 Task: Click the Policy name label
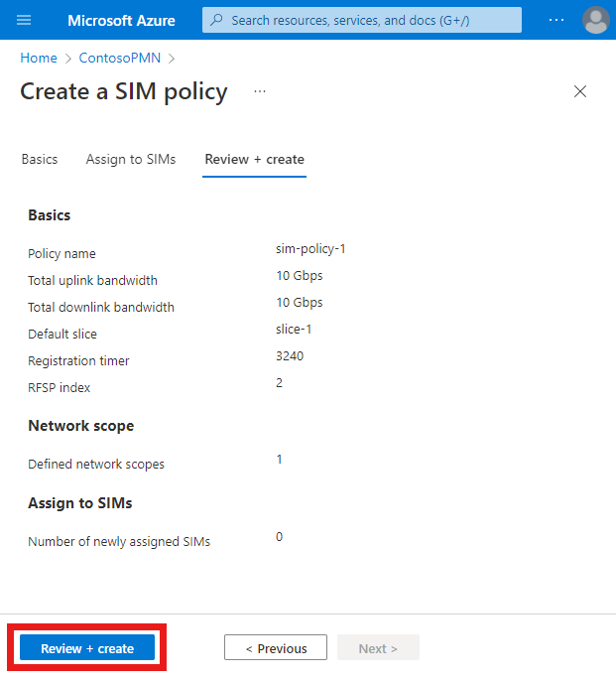62,254
